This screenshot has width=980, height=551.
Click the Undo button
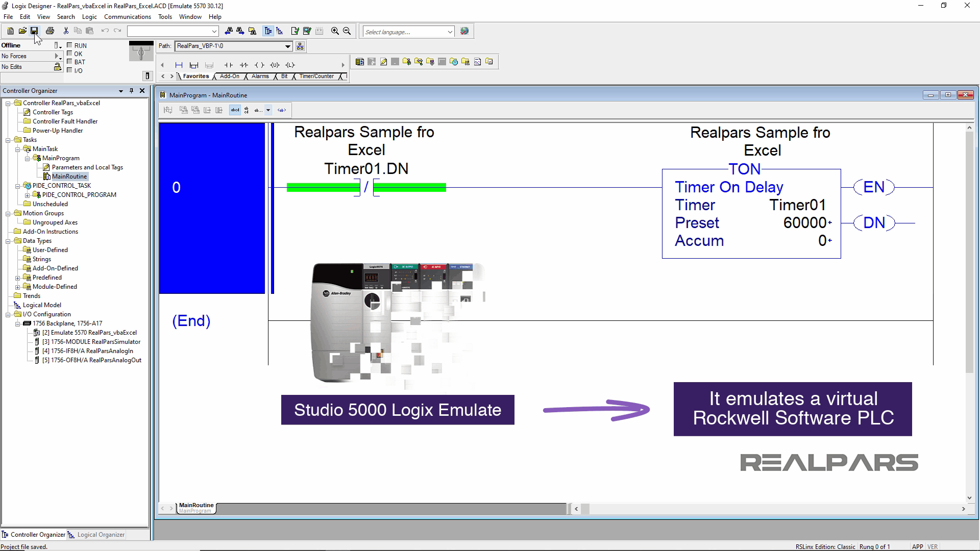point(105,31)
